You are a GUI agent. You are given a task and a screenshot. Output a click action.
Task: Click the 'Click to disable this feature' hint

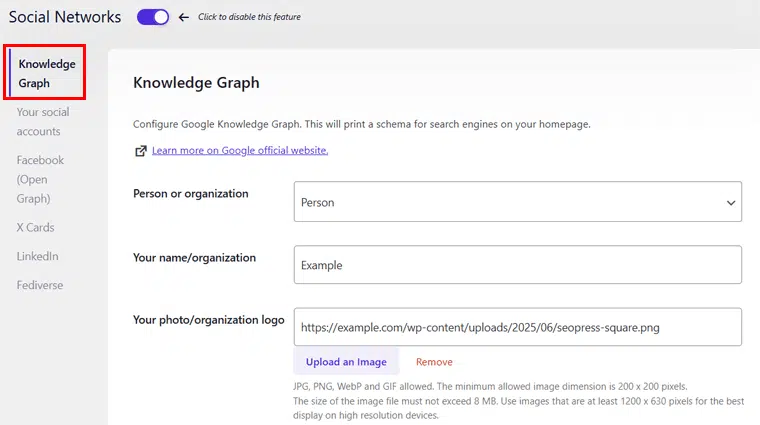249,17
